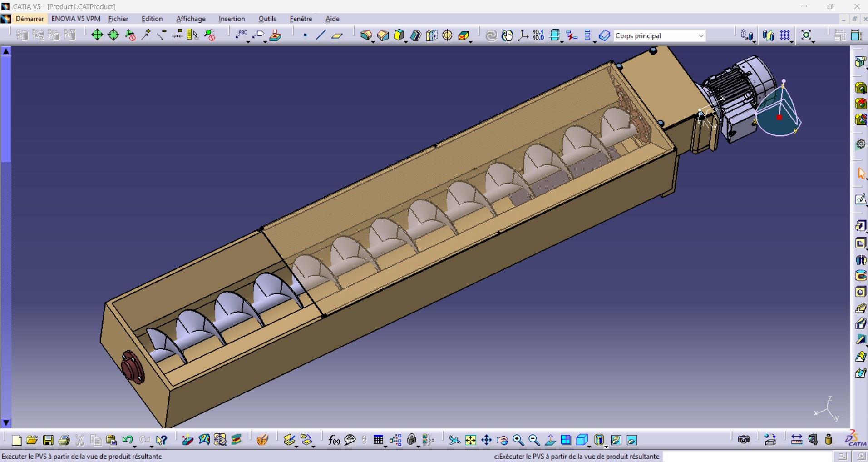
Task: Click the Paste clipboard icon
Action: click(x=111, y=440)
